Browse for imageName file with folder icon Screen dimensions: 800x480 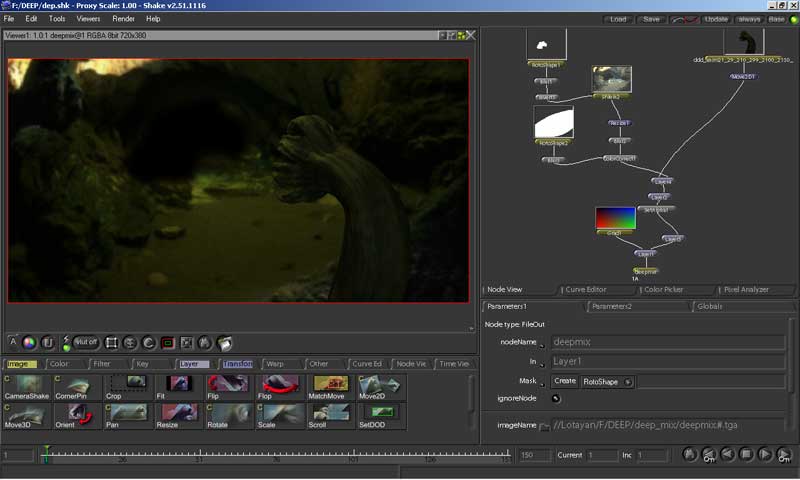pyautogui.click(x=544, y=426)
